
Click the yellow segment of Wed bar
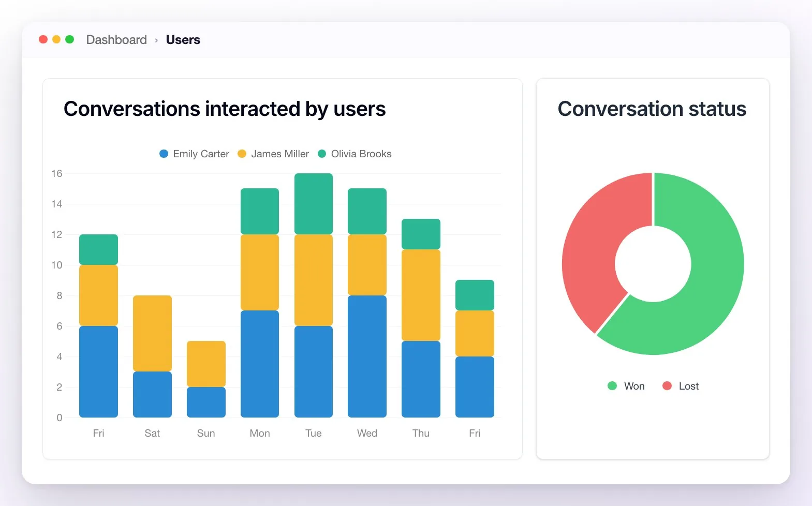[x=367, y=265]
